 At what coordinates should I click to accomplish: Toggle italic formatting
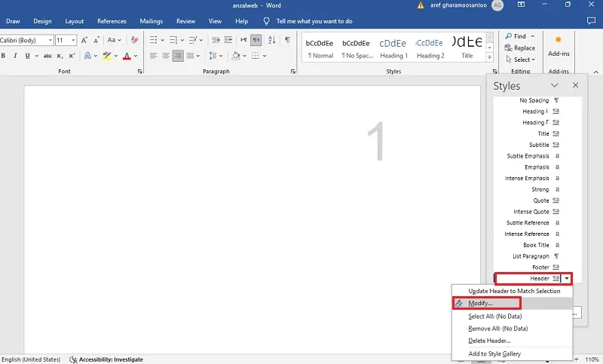tap(15, 56)
